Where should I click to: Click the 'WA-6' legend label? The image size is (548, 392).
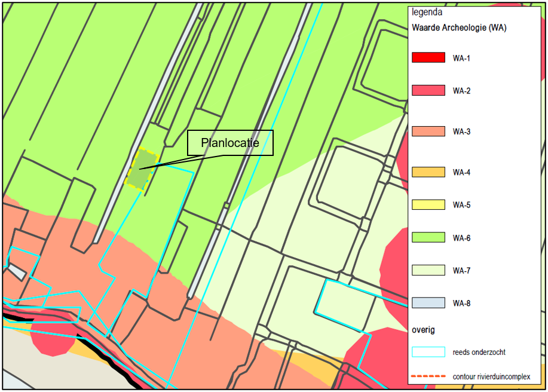tap(461, 238)
